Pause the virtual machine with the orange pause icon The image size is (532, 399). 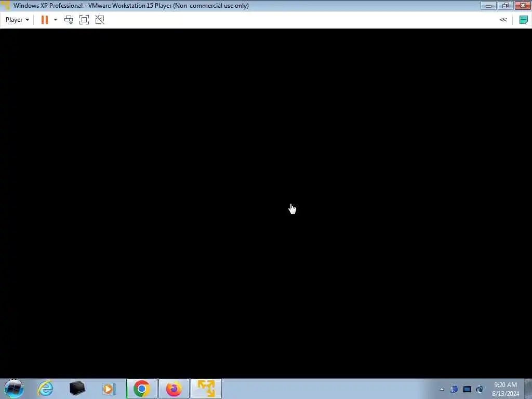pyautogui.click(x=45, y=20)
